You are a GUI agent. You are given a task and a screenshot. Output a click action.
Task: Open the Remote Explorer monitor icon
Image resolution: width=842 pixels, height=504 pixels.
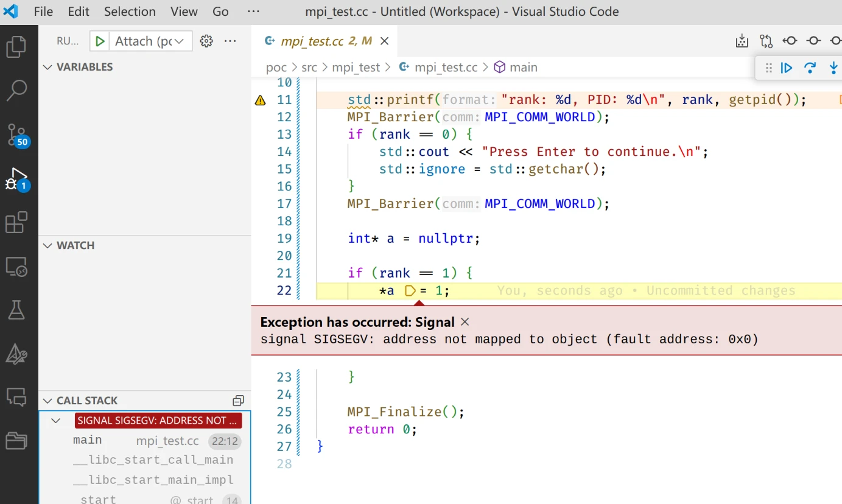click(16, 267)
